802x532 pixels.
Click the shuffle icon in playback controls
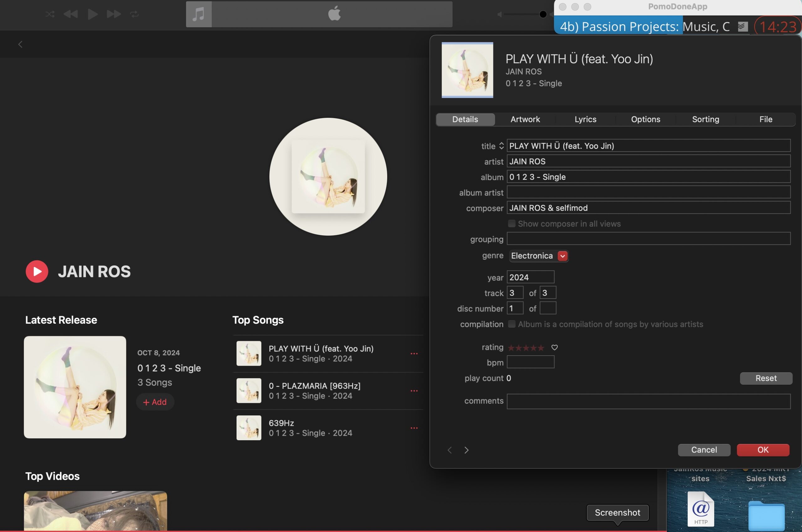(x=50, y=14)
